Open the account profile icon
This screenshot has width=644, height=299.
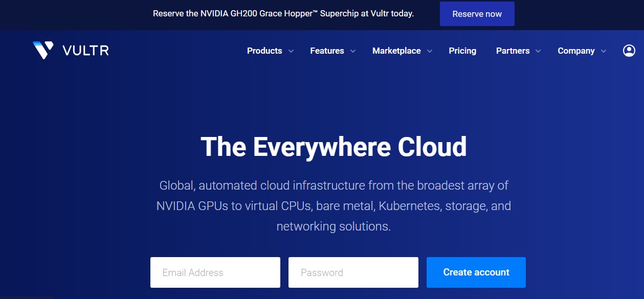tap(629, 50)
